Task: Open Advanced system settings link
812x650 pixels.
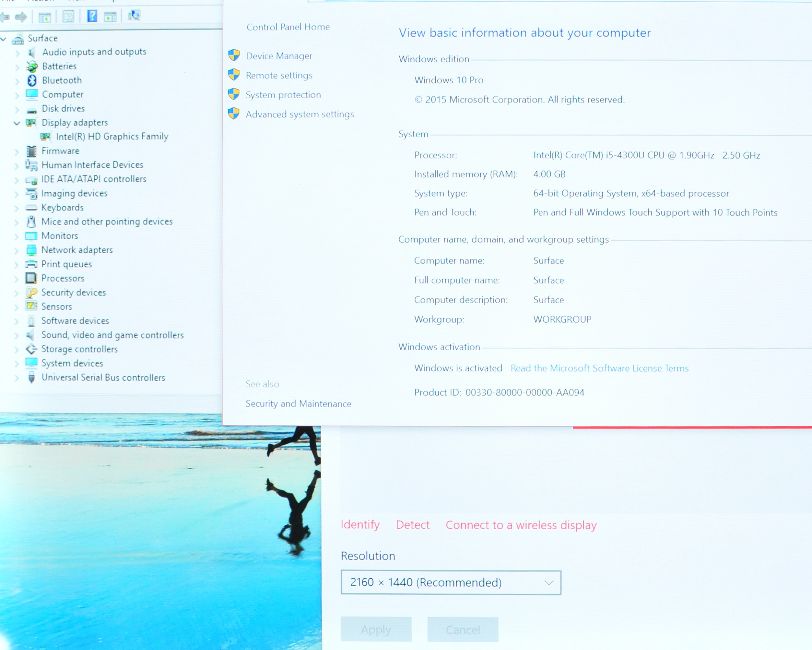Action: tap(300, 114)
